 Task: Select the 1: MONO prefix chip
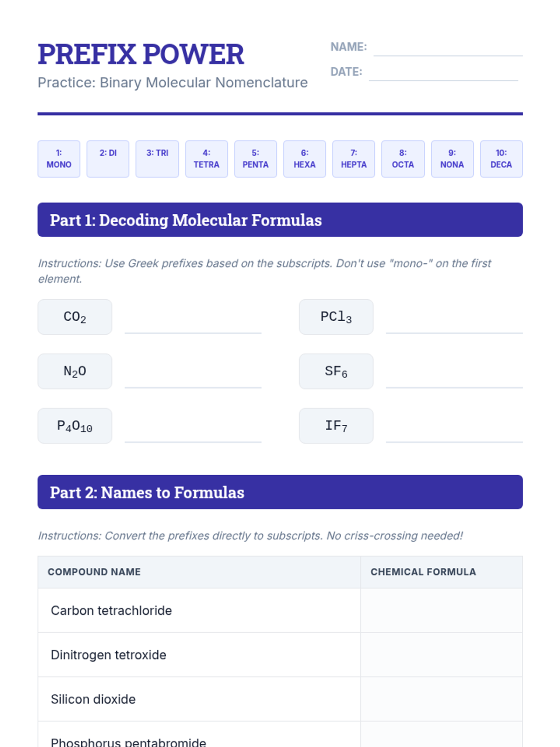pos(59,159)
